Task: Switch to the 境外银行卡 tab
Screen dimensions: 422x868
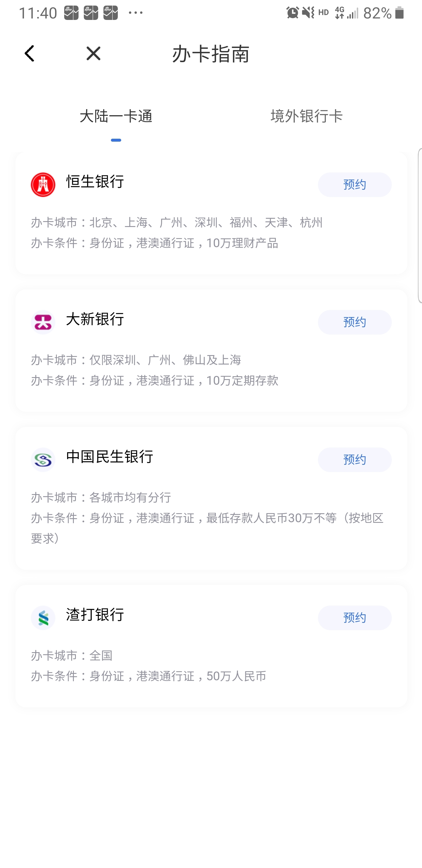Action: click(x=307, y=116)
